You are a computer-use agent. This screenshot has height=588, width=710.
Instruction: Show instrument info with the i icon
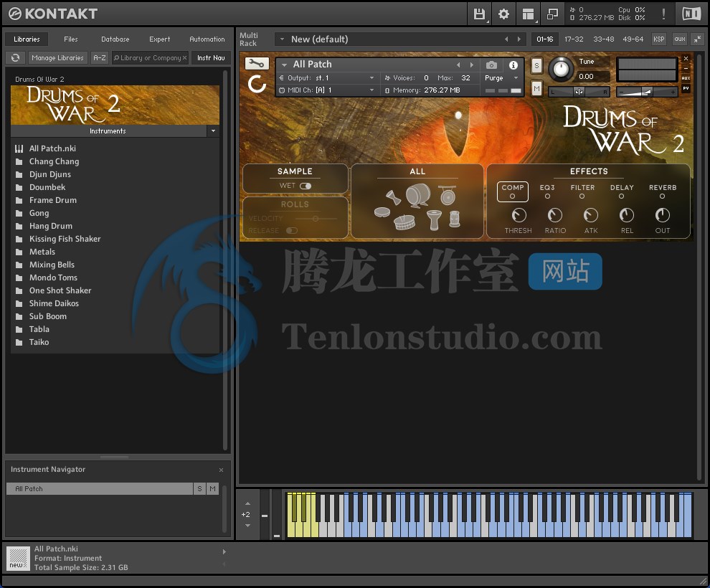[x=513, y=65]
